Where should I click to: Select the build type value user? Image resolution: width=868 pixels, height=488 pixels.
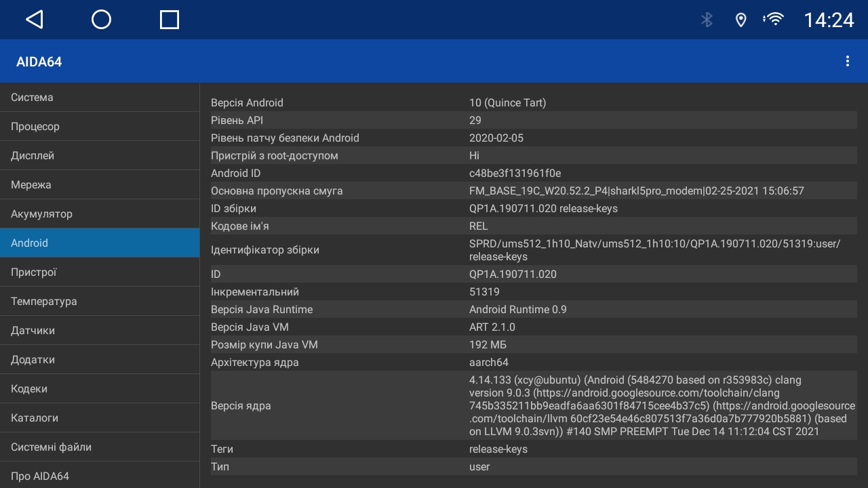(479, 467)
